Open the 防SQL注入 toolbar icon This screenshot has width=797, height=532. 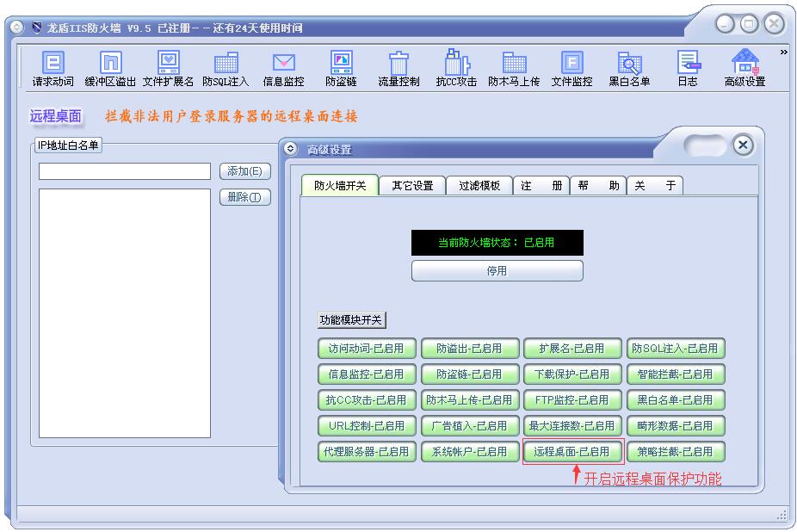click(226, 69)
